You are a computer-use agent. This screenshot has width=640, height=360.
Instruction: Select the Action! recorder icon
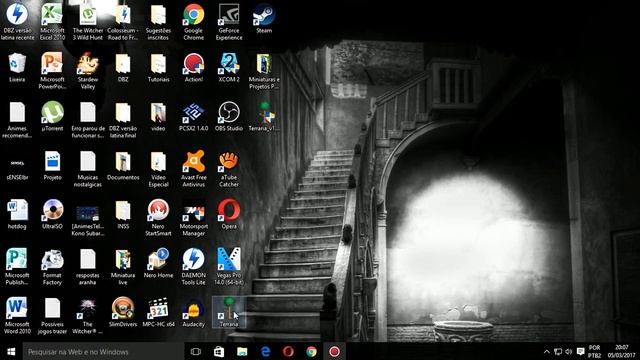point(193,68)
